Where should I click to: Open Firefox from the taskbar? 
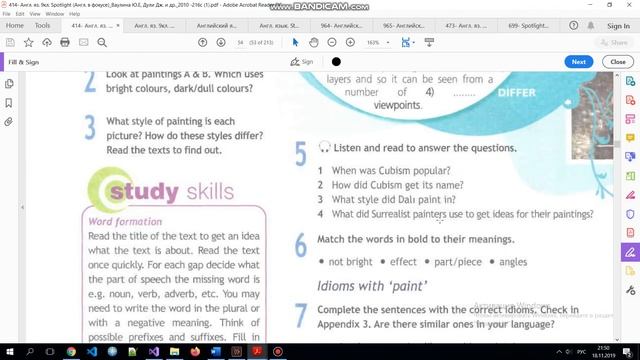coord(195,352)
